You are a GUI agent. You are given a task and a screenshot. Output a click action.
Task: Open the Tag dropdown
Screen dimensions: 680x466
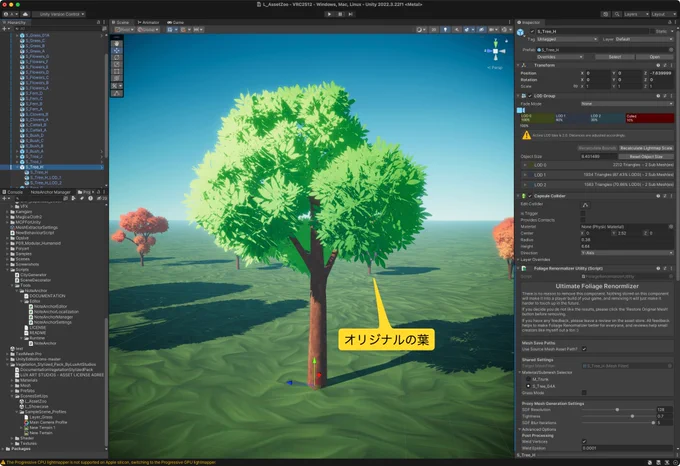pyautogui.click(x=567, y=39)
